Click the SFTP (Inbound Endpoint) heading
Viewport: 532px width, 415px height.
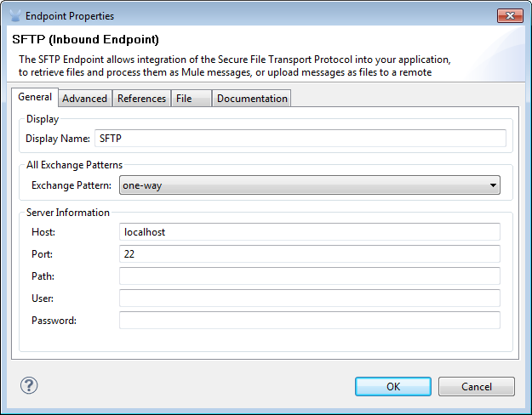(x=86, y=40)
